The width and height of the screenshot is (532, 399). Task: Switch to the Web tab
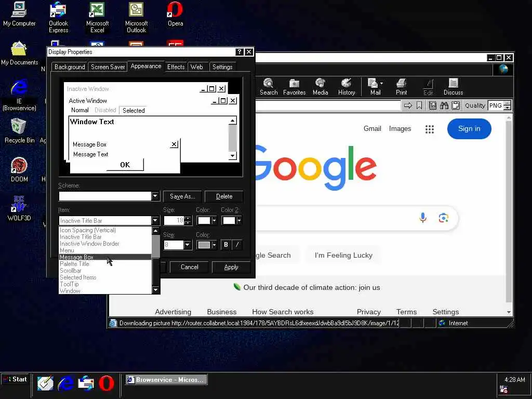[197, 67]
